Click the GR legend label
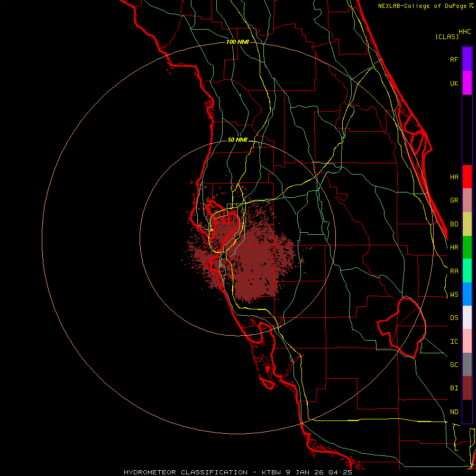The width and height of the screenshot is (476, 476). pyautogui.click(x=454, y=200)
